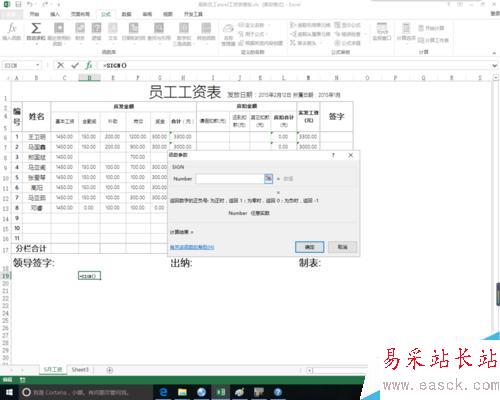Click the dialog help question mark

tap(333, 155)
